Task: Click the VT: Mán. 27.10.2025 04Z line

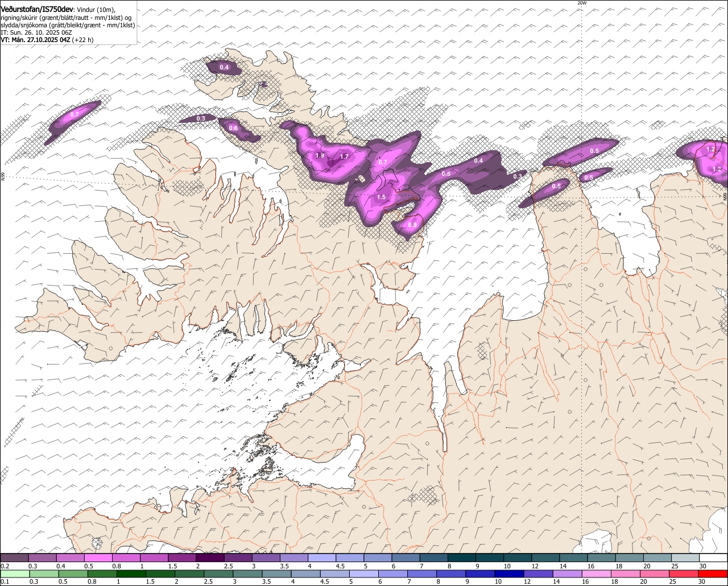Action: click(47, 40)
